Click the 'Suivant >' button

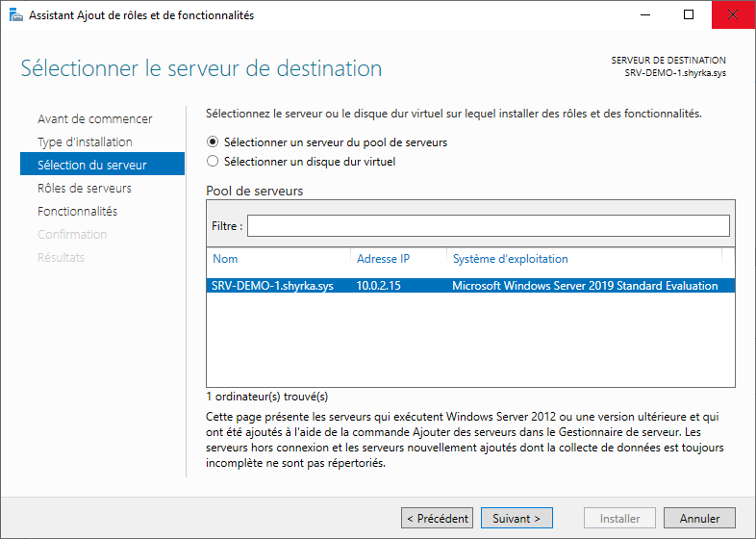(x=517, y=518)
